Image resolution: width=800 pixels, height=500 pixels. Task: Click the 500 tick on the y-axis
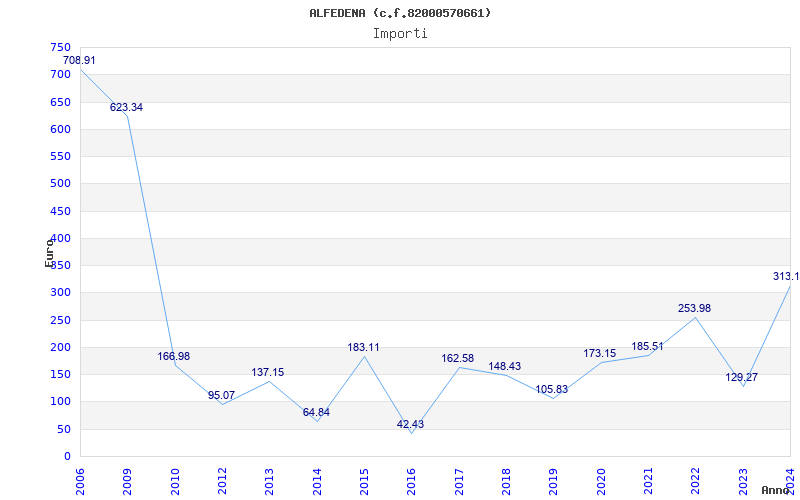[60, 184]
